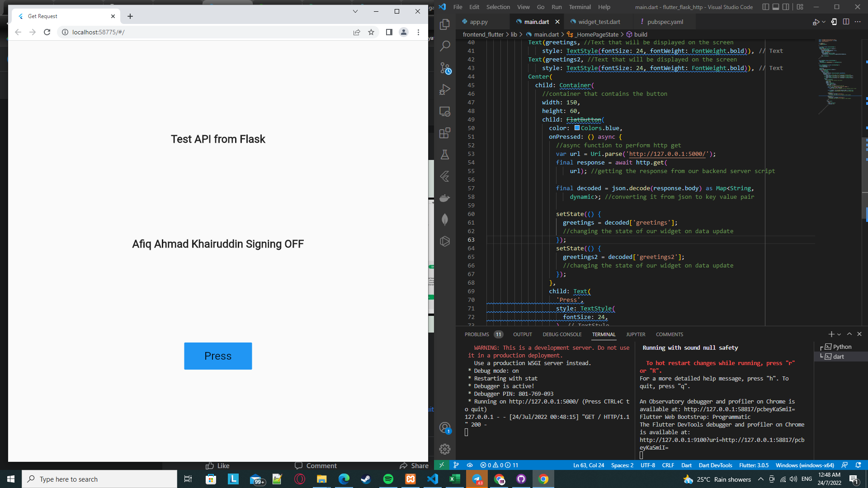Toggle the bookmark star for localhost page

tap(371, 32)
